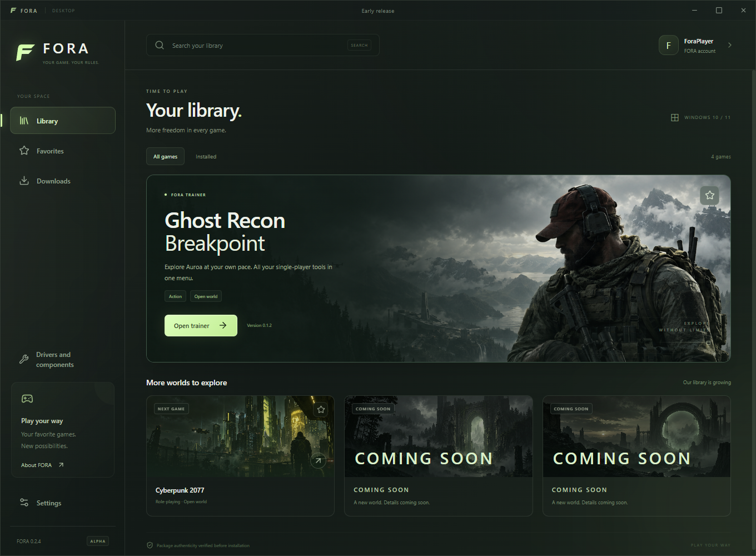
Task: Favorite Ghost Recon Breakpoint with star
Action: tap(710, 195)
